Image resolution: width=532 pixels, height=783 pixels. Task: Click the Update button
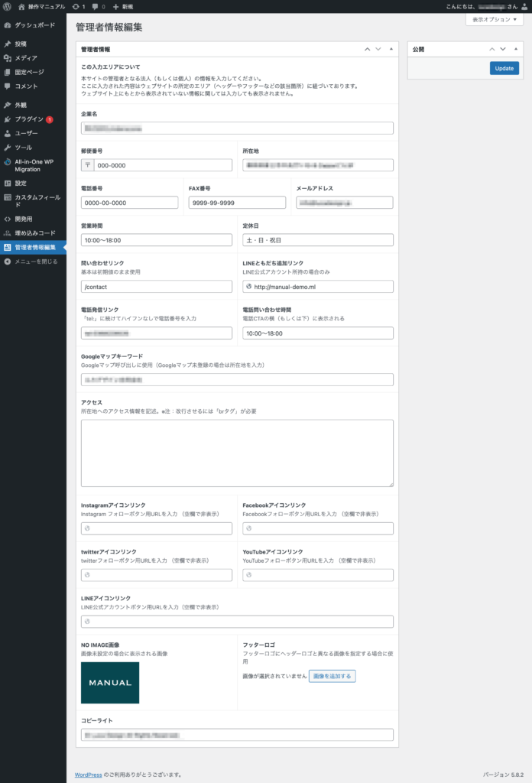[x=504, y=68]
